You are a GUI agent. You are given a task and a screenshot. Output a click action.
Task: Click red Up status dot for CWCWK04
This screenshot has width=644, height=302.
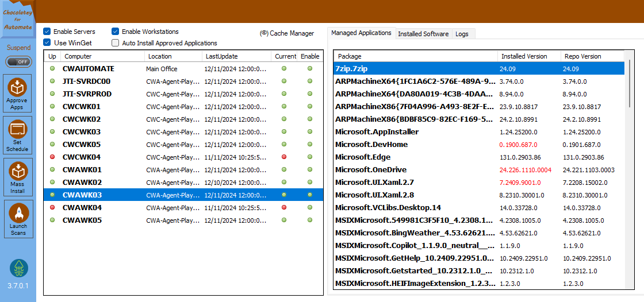52,157
